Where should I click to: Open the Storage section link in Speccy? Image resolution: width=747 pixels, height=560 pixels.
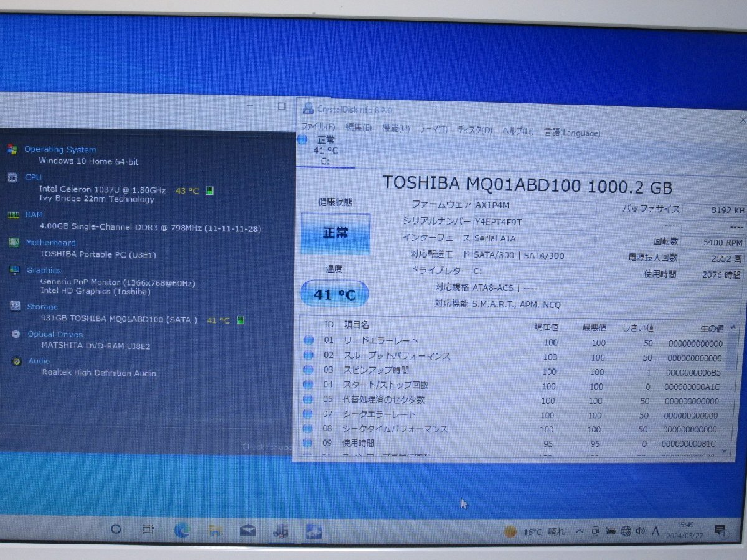tap(42, 307)
